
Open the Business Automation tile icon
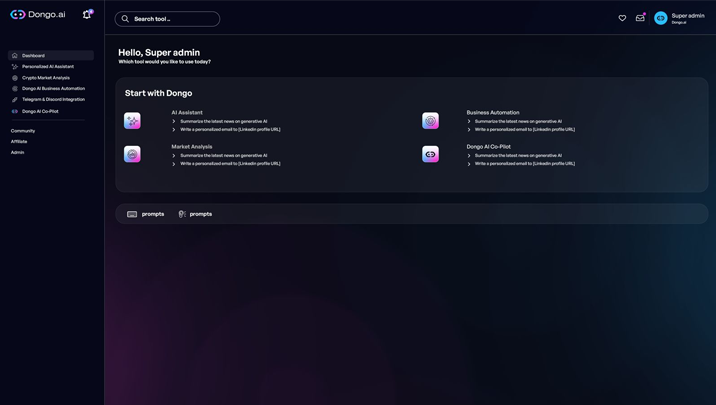pyautogui.click(x=430, y=121)
